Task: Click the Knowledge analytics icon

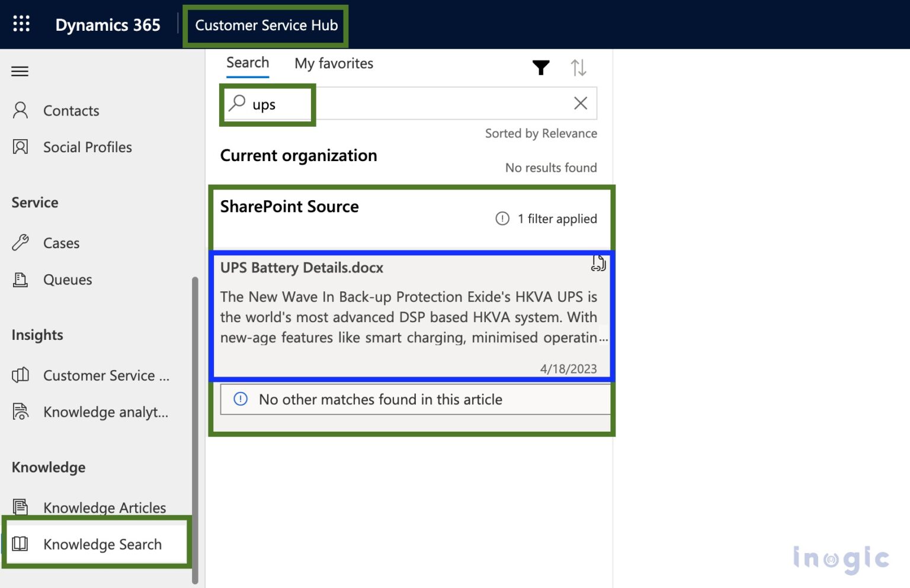Action: (x=20, y=412)
